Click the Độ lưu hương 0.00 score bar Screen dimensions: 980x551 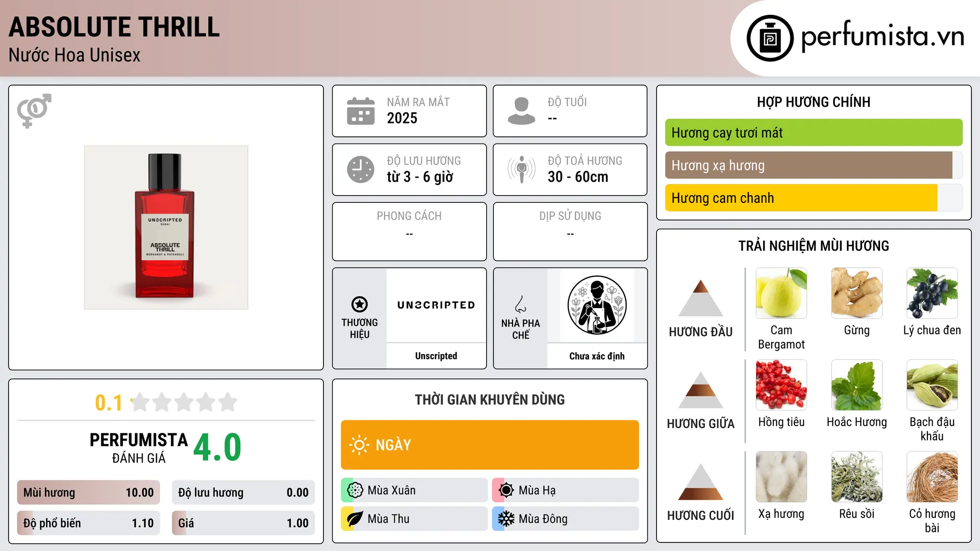pyautogui.click(x=244, y=493)
